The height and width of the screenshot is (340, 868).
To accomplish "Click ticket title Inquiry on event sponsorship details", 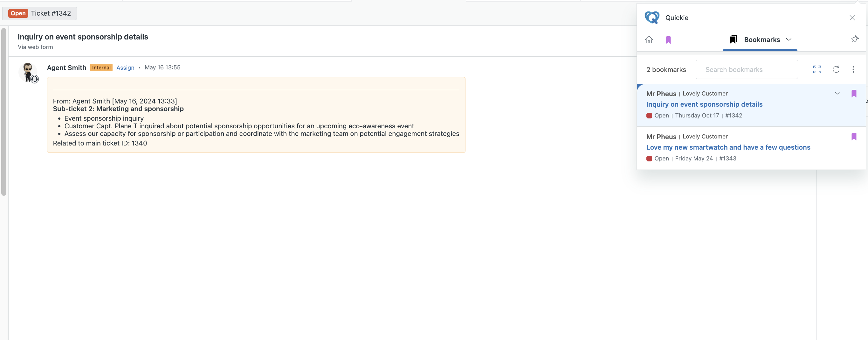I will tap(83, 37).
